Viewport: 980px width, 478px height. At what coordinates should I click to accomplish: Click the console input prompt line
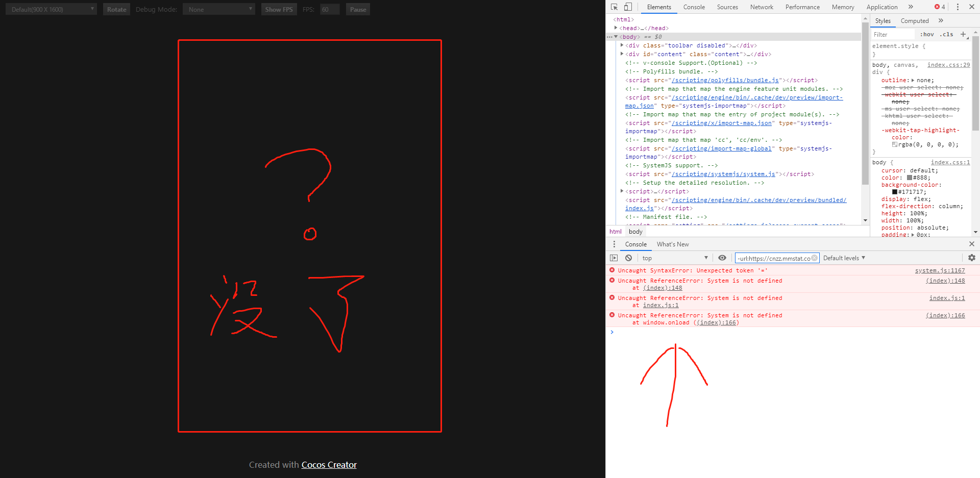[793, 332]
